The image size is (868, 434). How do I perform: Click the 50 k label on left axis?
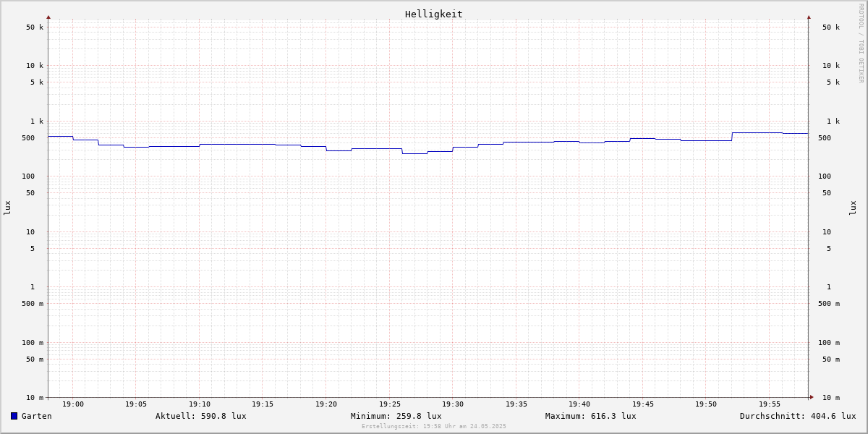pyautogui.click(x=35, y=27)
